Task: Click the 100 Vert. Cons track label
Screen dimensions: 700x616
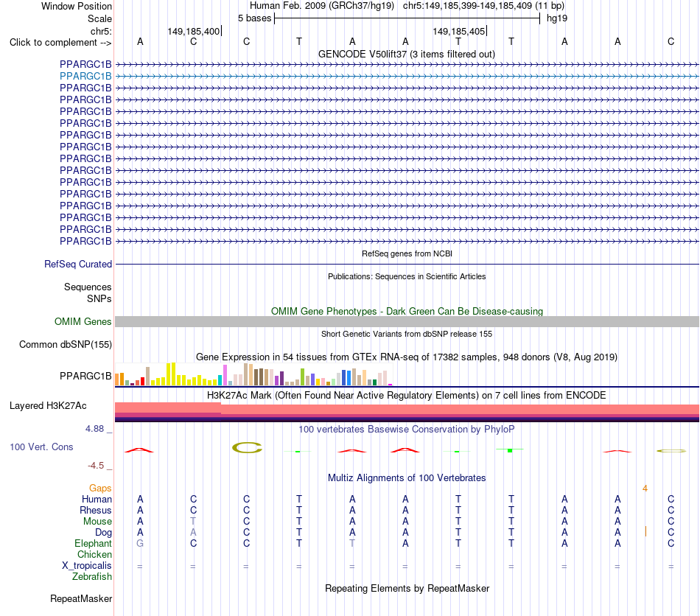Action: [x=41, y=447]
